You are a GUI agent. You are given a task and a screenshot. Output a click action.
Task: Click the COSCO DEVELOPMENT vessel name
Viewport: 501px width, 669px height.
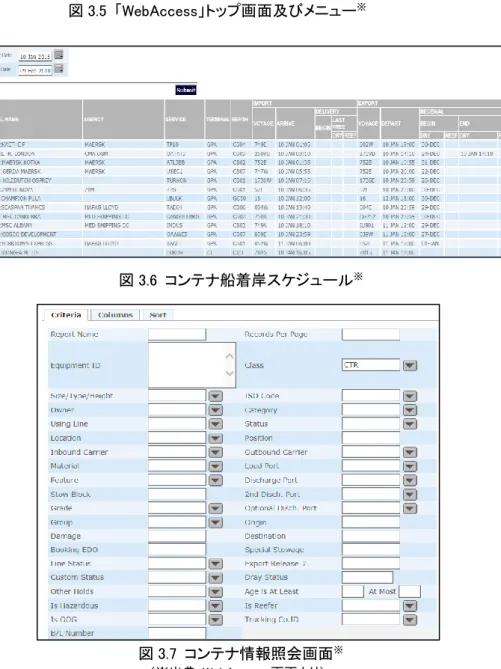pos(28,234)
